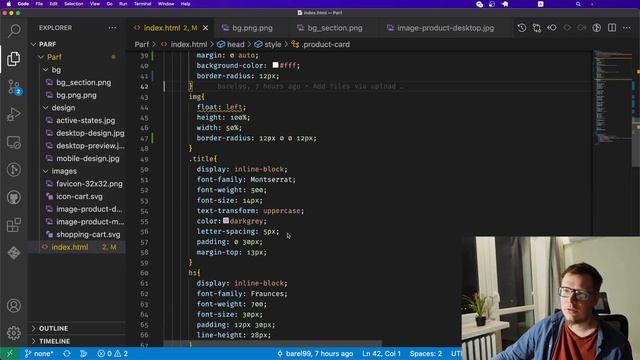Open active-states.jpg in Explorer
Viewport: 640px width, 360px height.
pyautogui.click(x=85, y=120)
